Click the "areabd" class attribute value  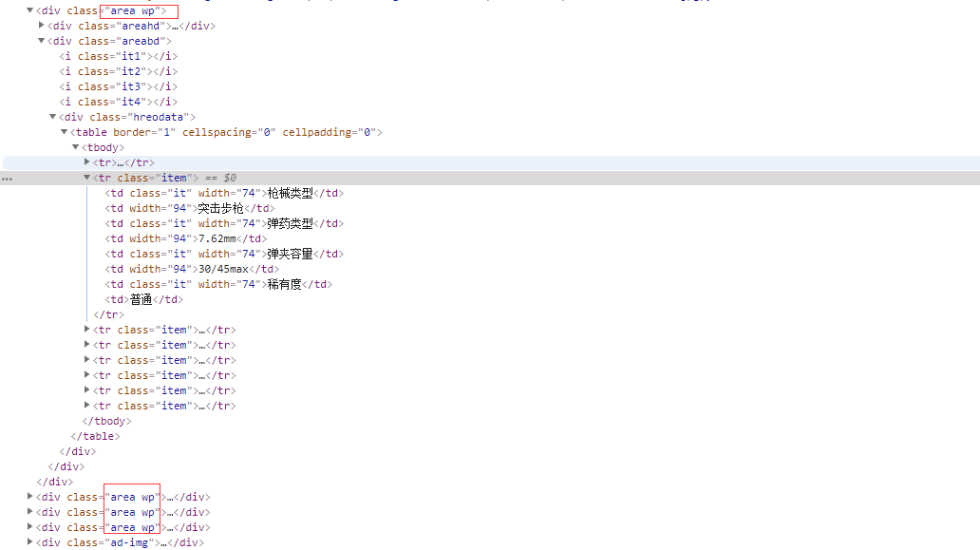(x=141, y=41)
